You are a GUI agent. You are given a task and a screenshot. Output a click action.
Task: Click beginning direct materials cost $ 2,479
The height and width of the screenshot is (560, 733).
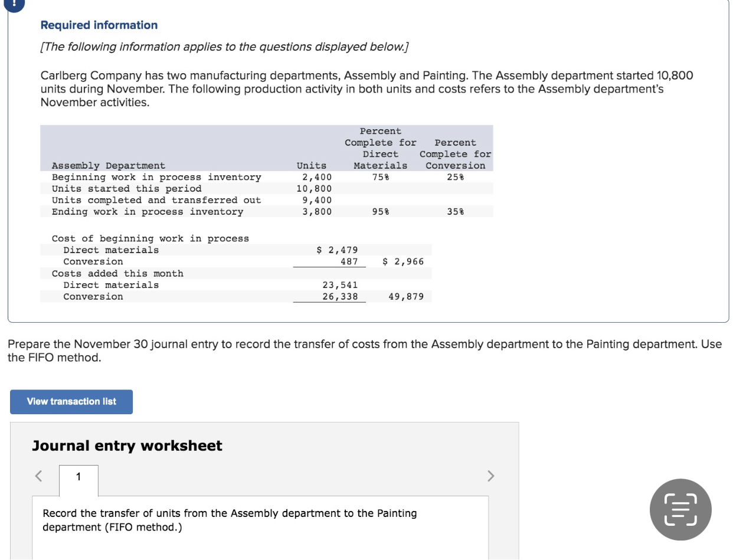[338, 250]
